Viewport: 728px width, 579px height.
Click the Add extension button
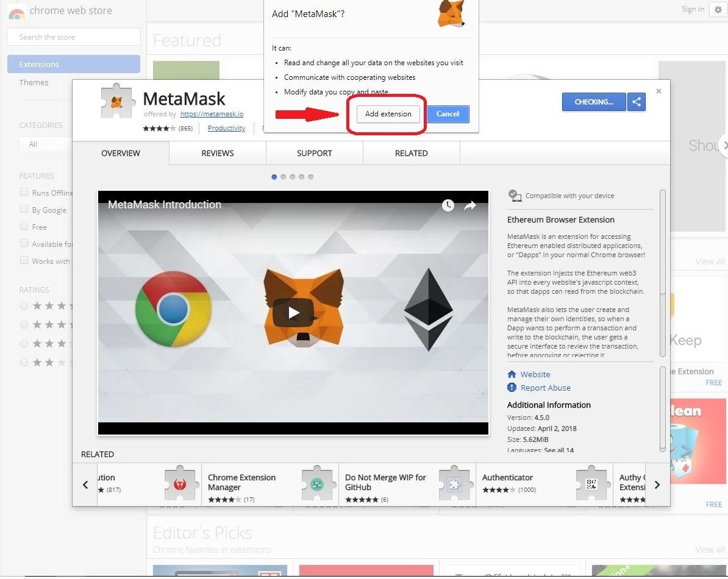pos(388,114)
